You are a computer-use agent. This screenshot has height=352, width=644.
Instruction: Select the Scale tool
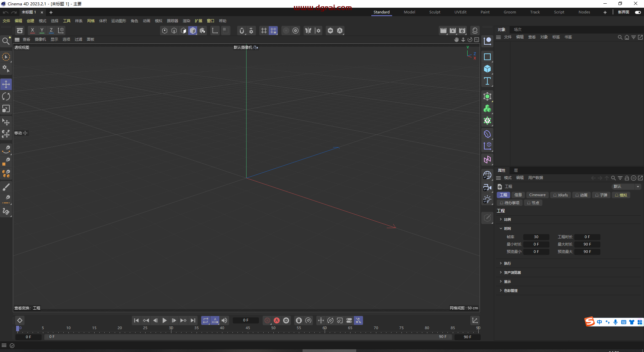[6, 108]
